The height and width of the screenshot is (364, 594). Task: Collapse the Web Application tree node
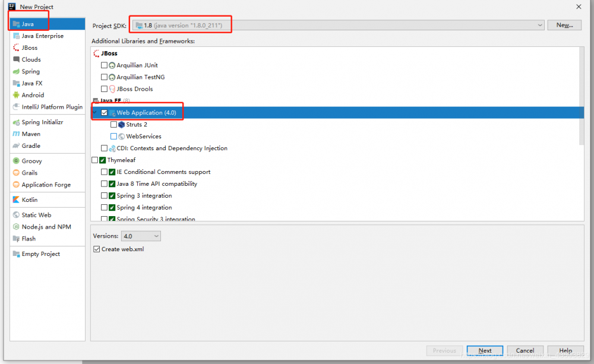(x=95, y=112)
